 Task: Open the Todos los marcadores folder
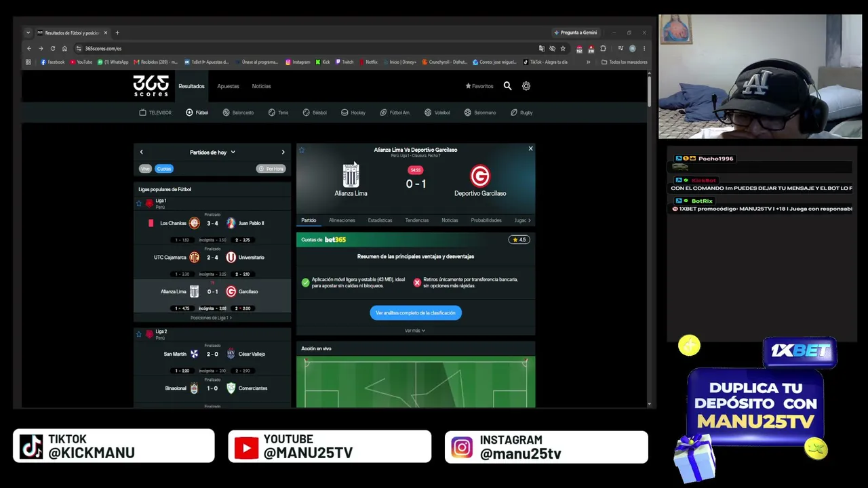pos(625,62)
